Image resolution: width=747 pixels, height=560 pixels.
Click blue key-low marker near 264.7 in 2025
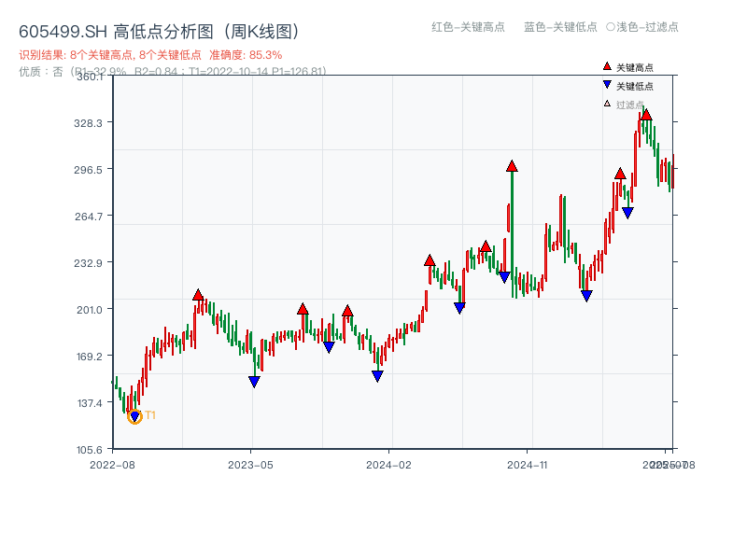pyautogui.click(x=627, y=213)
